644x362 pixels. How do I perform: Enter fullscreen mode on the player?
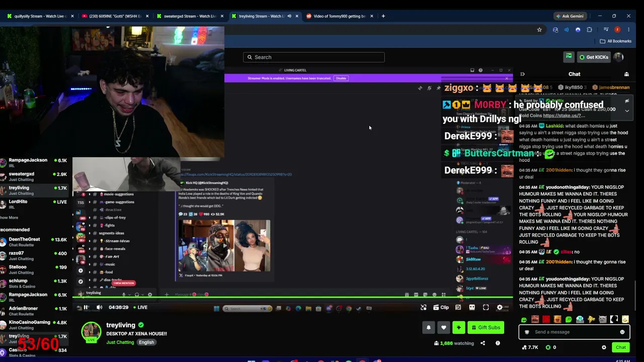pyautogui.click(x=486, y=307)
